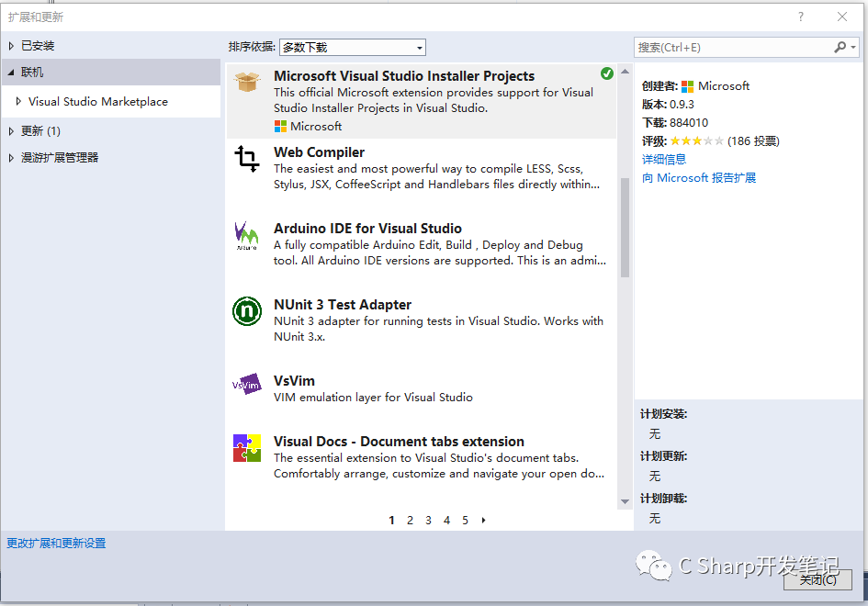Click the star rating in details
Viewport: 868px width, 606px height.
696,141
